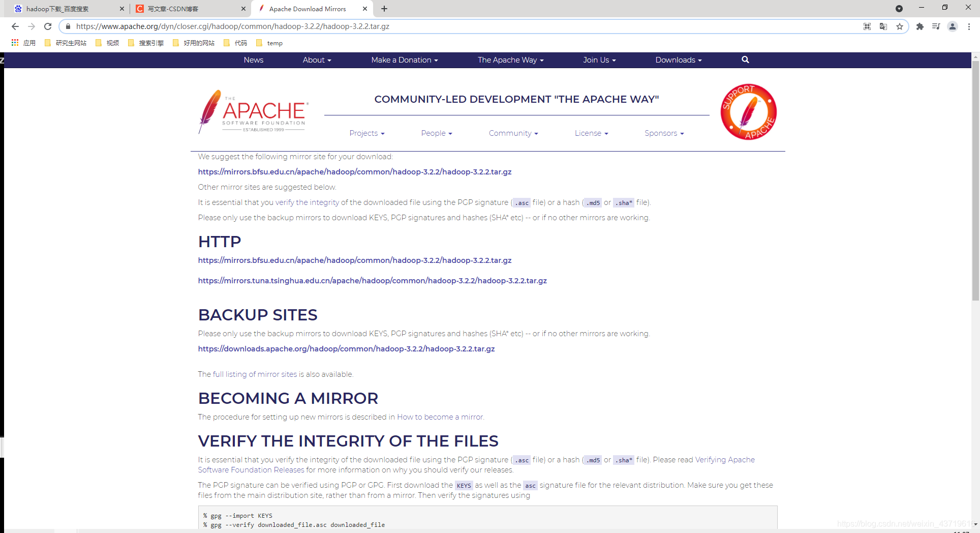Image resolution: width=980 pixels, height=533 pixels.
Task: Click the Apache Software Foundation feather logo
Action: pyautogui.click(x=253, y=112)
